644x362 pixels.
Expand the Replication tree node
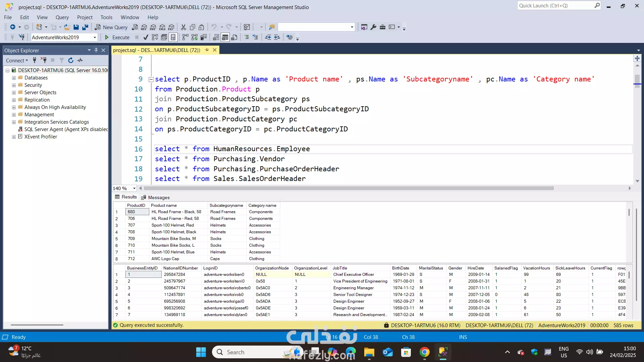coord(14,100)
